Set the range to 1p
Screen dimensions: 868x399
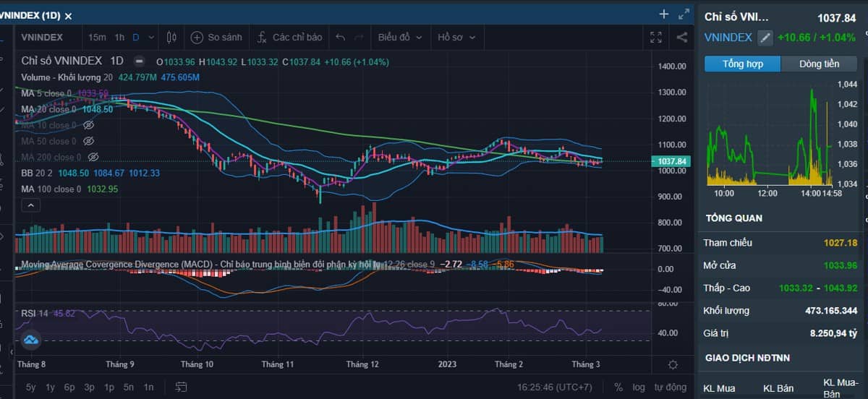(x=109, y=387)
